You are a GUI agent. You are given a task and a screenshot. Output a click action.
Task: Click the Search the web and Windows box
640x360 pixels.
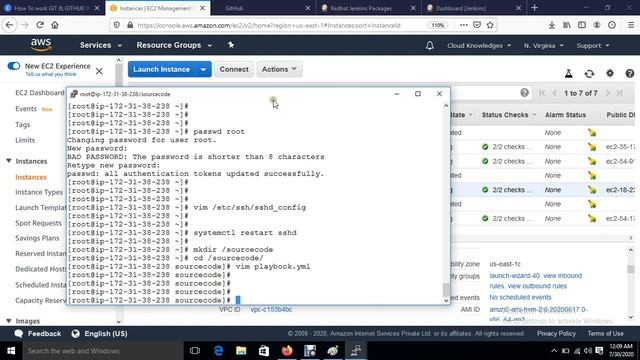coord(102,351)
